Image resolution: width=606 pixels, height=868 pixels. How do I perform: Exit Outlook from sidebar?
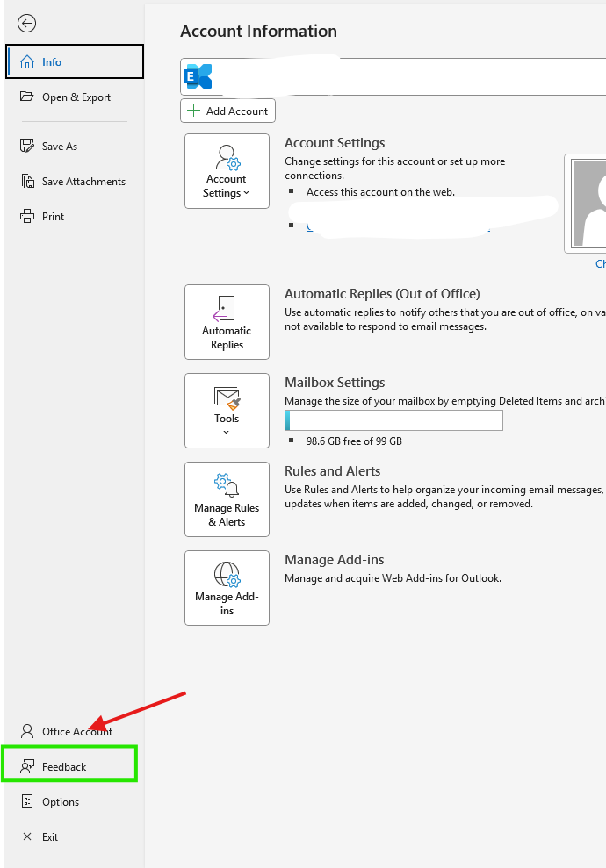click(75, 836)
